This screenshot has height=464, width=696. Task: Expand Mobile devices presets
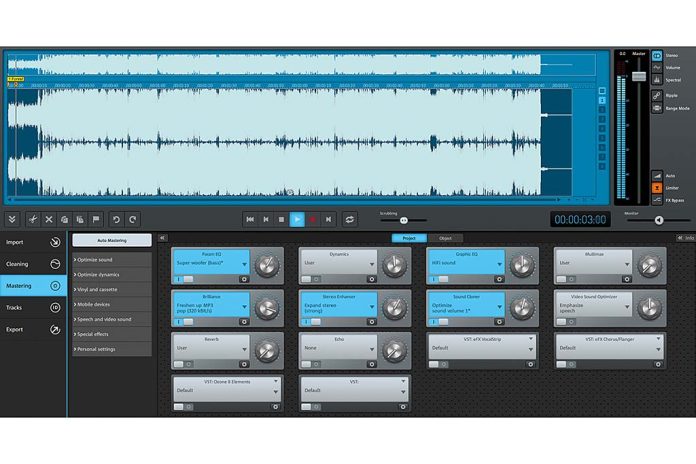(112, 305)
